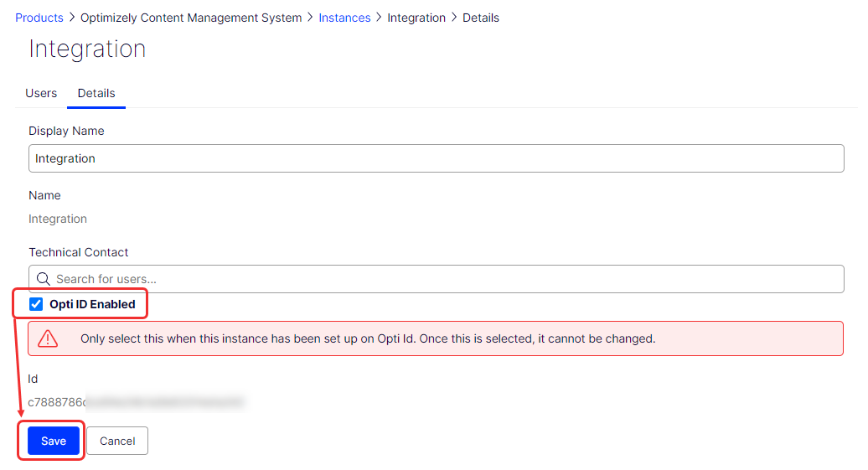
Task: Click the red warning triangle icon
Action: click(x=49, y=338)
